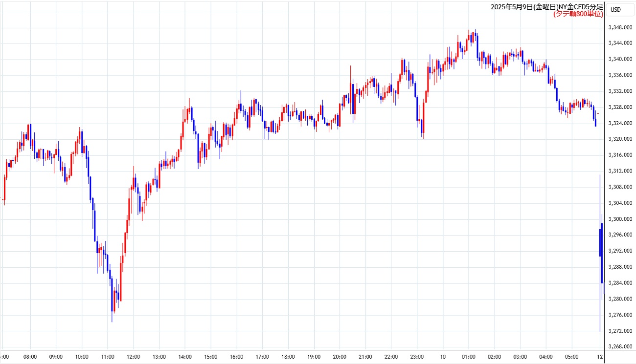
Task: Click the chart title NY金CFD5分足
Action: (581, 7)
